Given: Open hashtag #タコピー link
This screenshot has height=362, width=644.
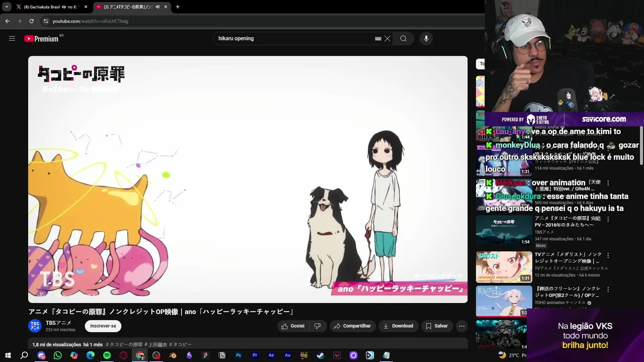Looking at the screenshot, I should pyautogui.click(x=181, y=344).
